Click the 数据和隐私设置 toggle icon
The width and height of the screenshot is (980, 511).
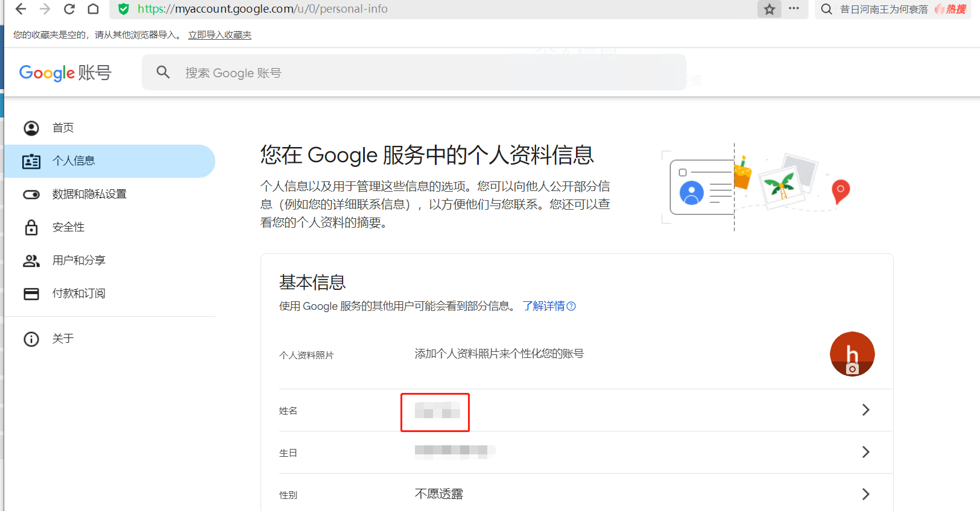click(x=31, y=194)
